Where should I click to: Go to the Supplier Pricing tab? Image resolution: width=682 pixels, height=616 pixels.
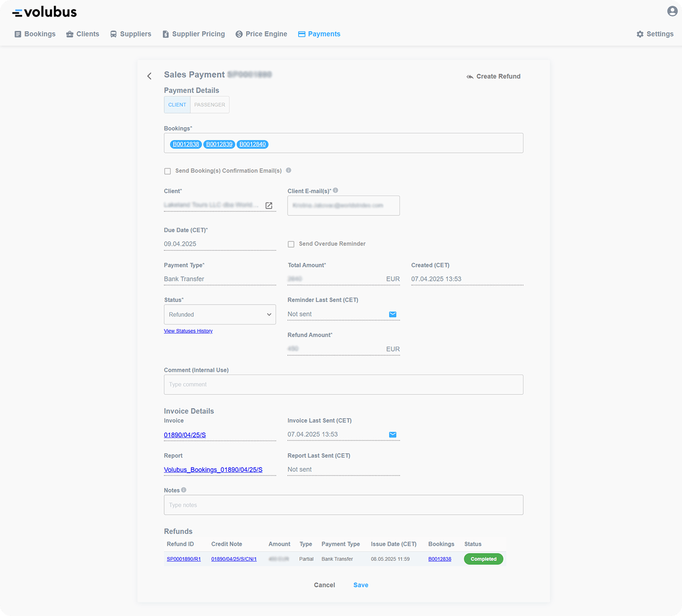[x=193, y=34]
